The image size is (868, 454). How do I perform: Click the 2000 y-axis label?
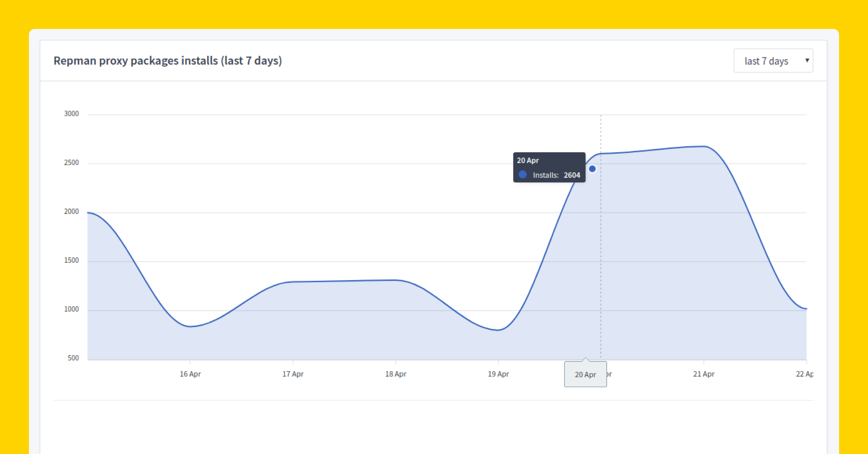pyautogui.click(x=71, y=211)
